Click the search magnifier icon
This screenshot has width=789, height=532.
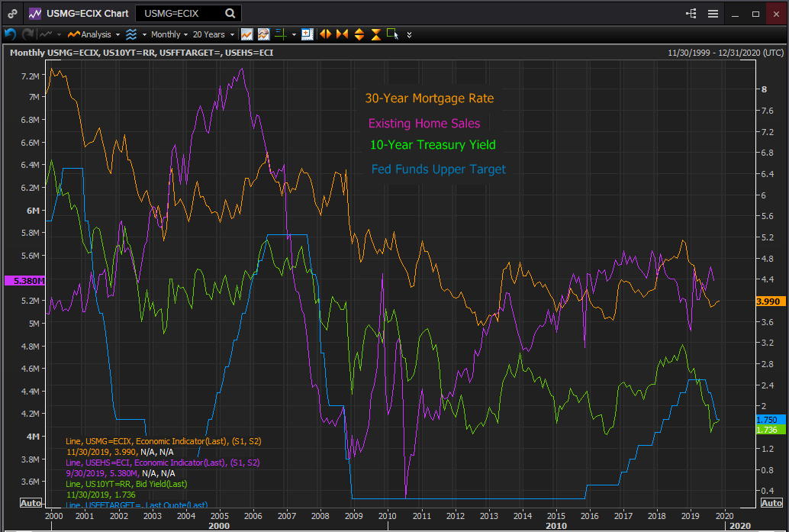pos(230,14)
